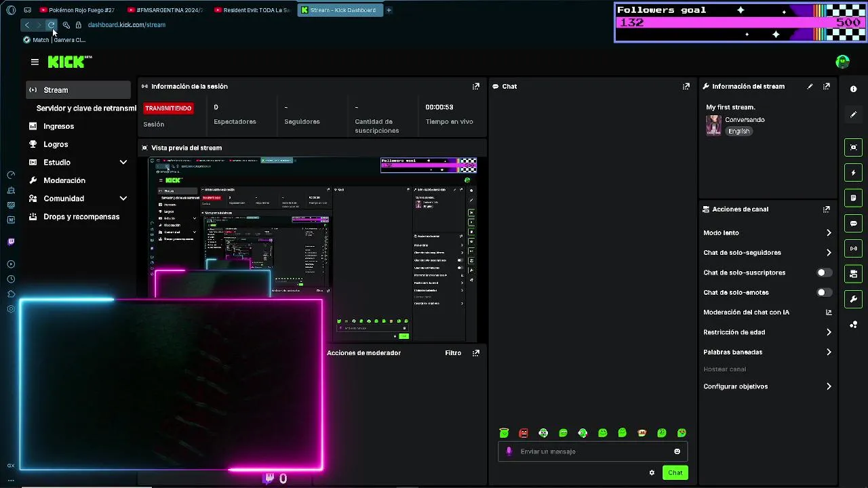Switch to Pokémon Rojo Fuego tab

pyautogui.click(x=77, y=10)
